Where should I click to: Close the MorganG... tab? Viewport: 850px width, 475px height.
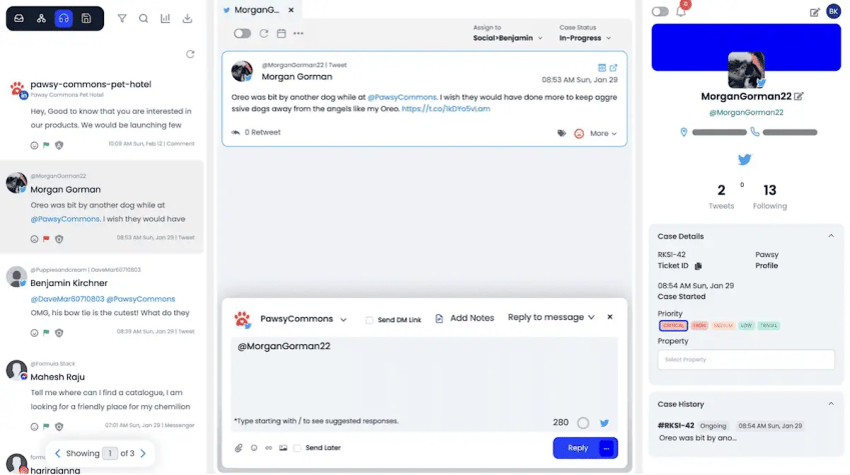[291, 10]
